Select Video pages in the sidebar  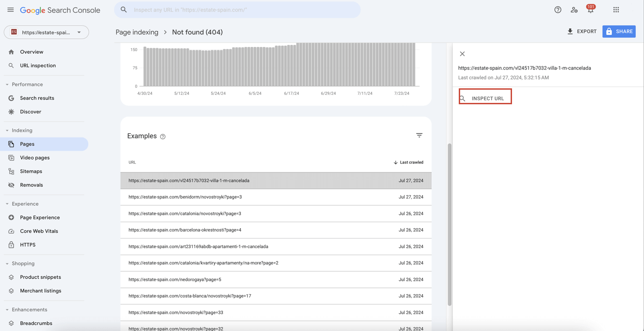click(x=35, y=158)
